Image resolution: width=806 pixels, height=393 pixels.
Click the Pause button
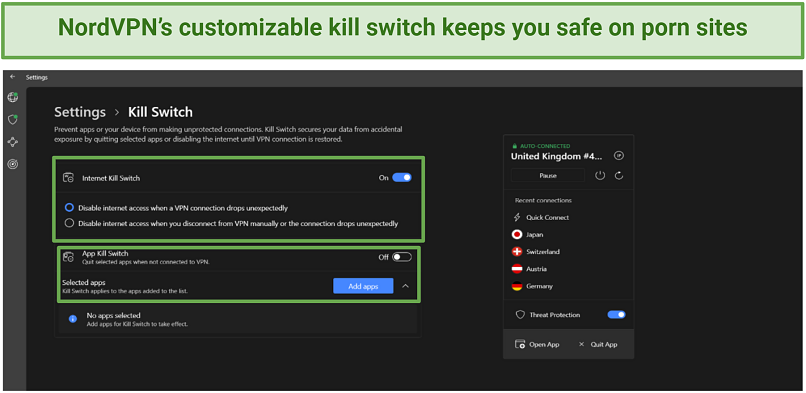(547, 175)
